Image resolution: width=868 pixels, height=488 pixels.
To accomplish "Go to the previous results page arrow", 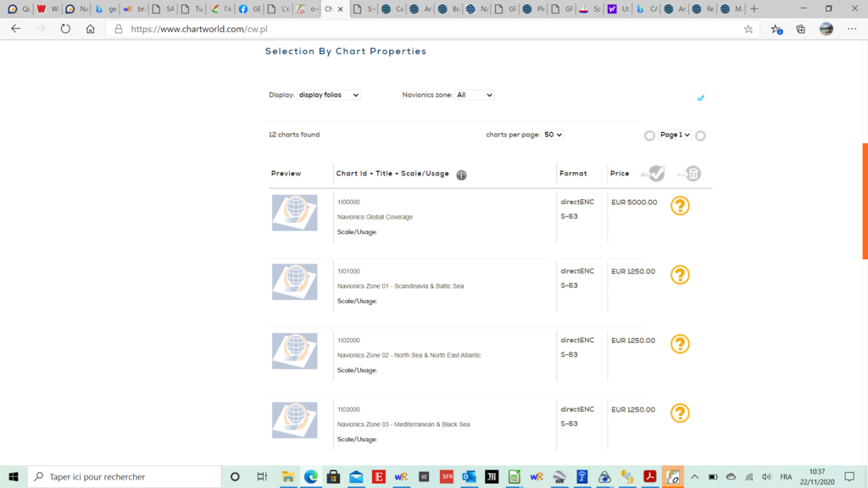I will pyautogui.click(x=649, y=136).
